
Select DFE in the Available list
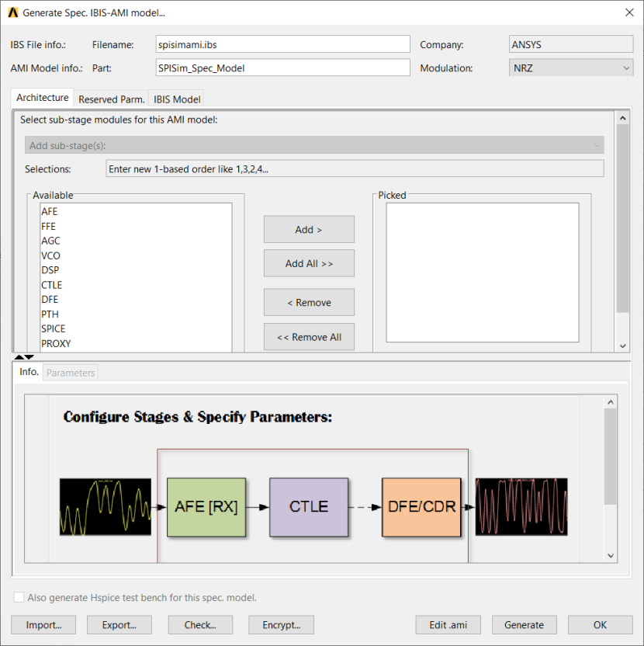click(136, 299)
